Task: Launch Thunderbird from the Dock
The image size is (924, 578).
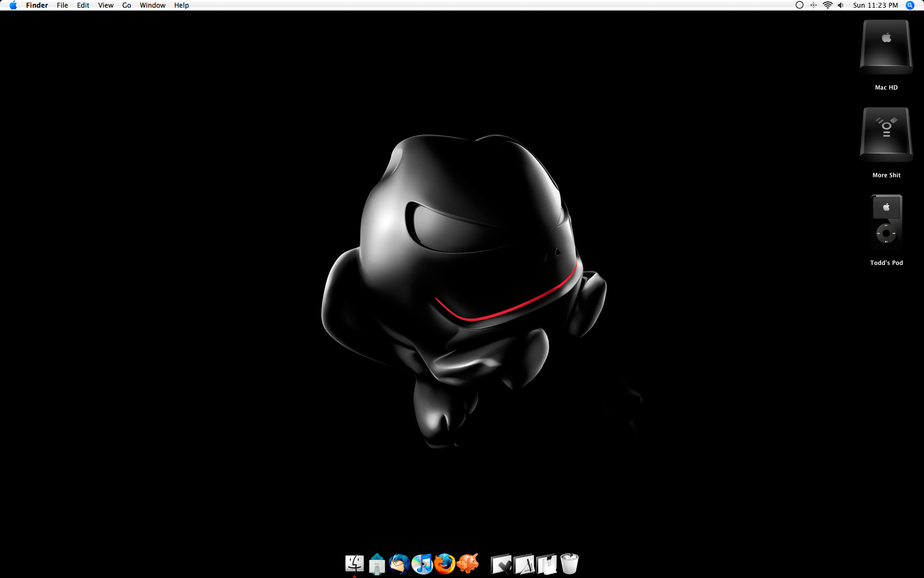Action: coord(399,564)
